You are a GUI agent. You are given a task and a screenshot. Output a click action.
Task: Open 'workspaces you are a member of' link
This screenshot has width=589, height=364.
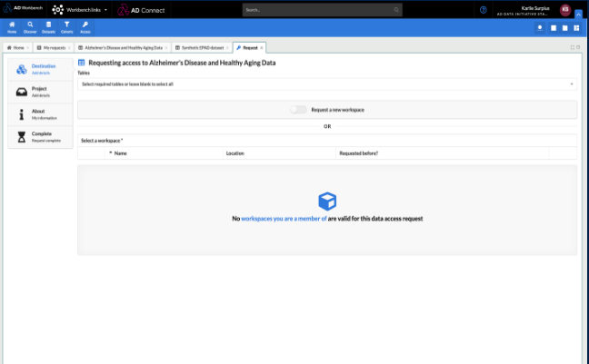(284, 219)
